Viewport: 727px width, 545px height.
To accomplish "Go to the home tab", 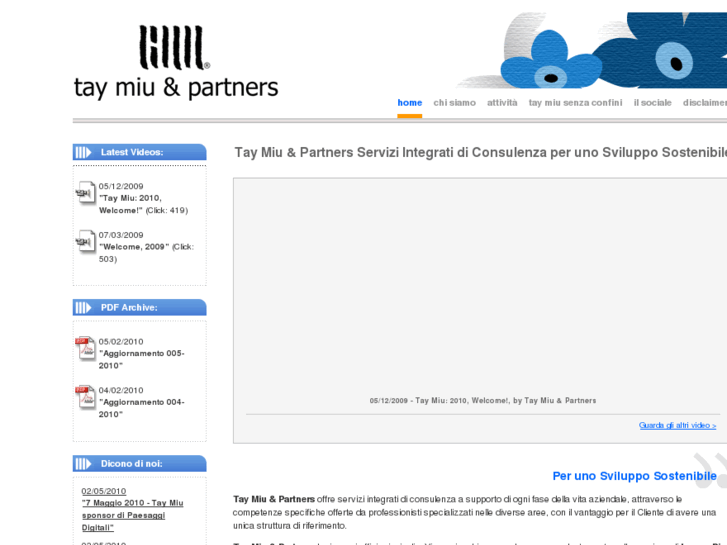I will (409, 103).
